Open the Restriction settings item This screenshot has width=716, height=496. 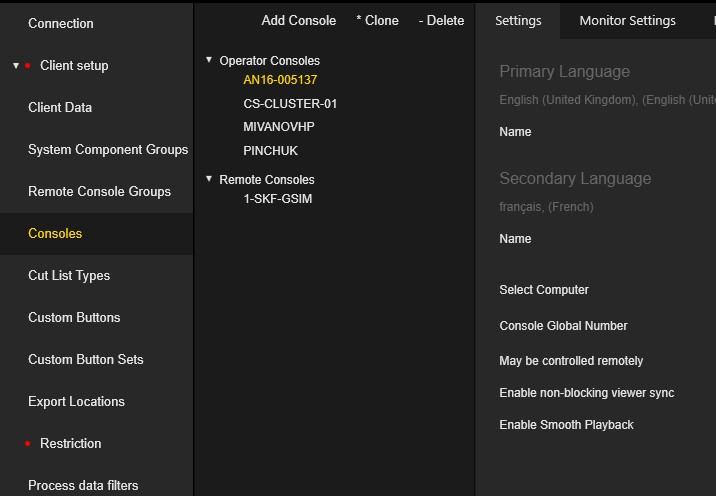70,444
